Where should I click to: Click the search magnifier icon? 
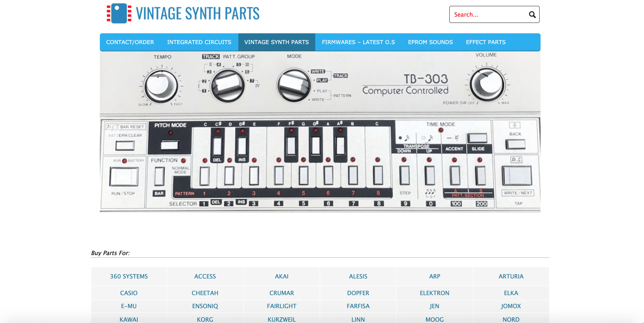(x=532, y=15)
